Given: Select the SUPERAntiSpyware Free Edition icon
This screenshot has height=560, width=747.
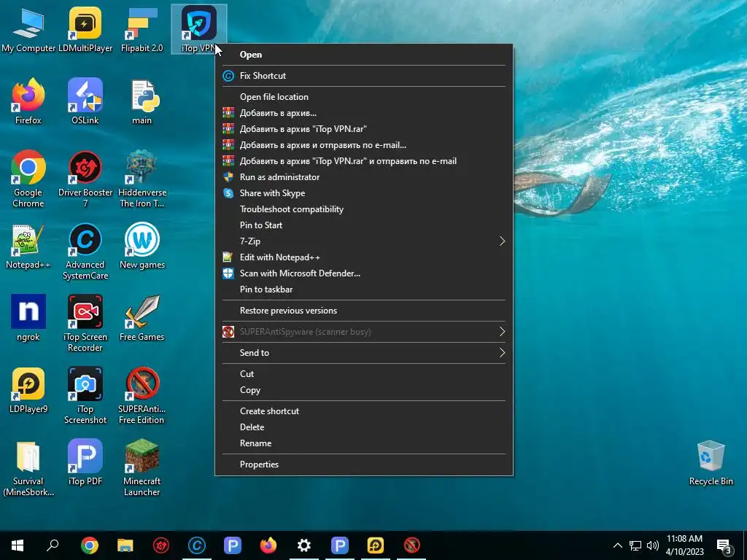Looking at the screenshot, I should click(x=142, y=396).
